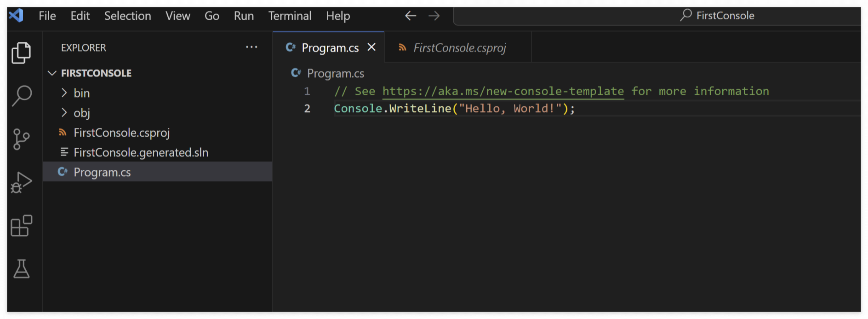
Task: Click line number 2 in the gutter
Action: pos(307,108)
